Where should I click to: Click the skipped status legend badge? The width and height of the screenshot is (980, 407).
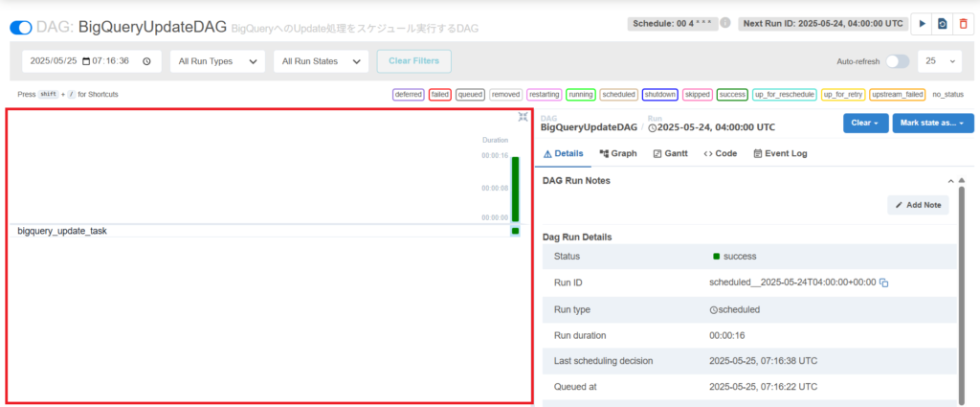[698, 95]
